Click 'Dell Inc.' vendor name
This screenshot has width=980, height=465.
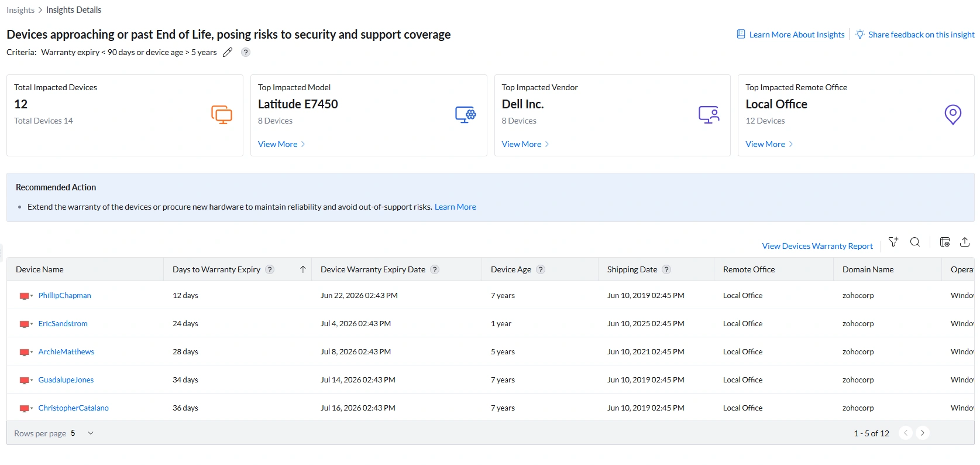pyautogui.click(x=522, y=104)
